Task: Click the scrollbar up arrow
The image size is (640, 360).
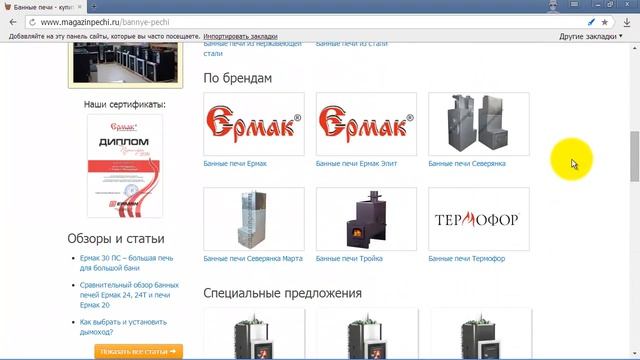Action: tap(634, 47)
